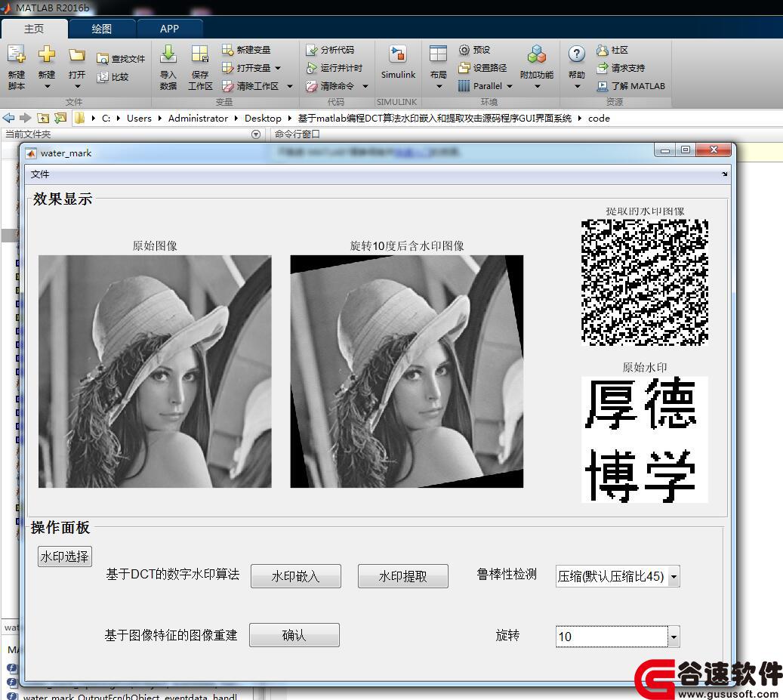Click the New Script (新建脚本) icon

[x=16, y=54]
